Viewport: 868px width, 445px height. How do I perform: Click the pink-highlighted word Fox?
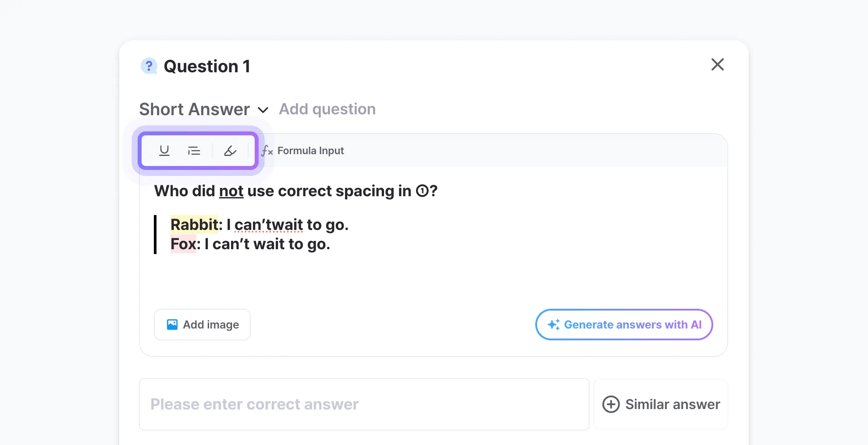click(x=183, y=244)
